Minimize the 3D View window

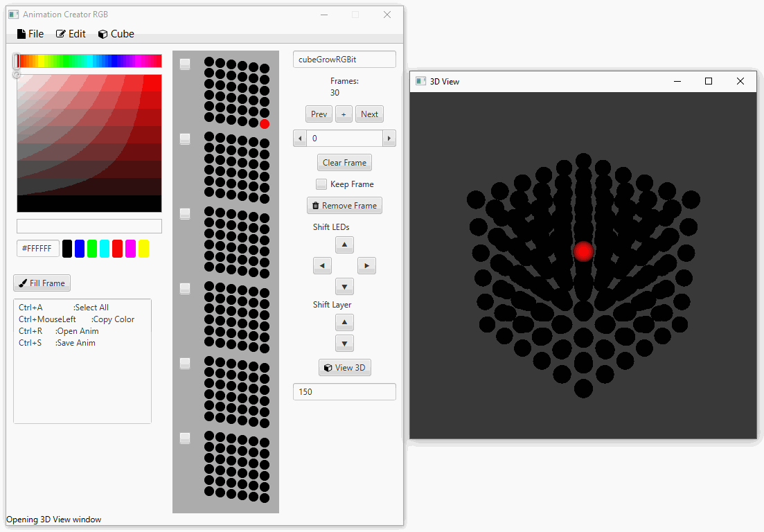click(x=677, y=81)
